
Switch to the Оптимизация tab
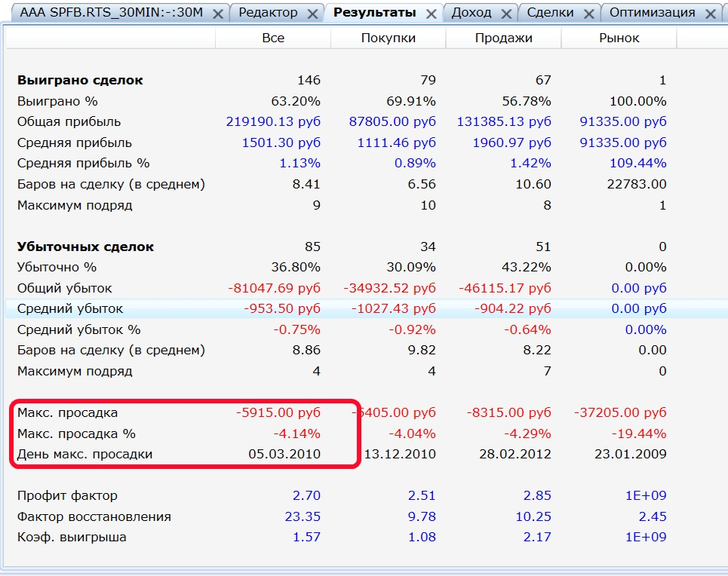652,13
